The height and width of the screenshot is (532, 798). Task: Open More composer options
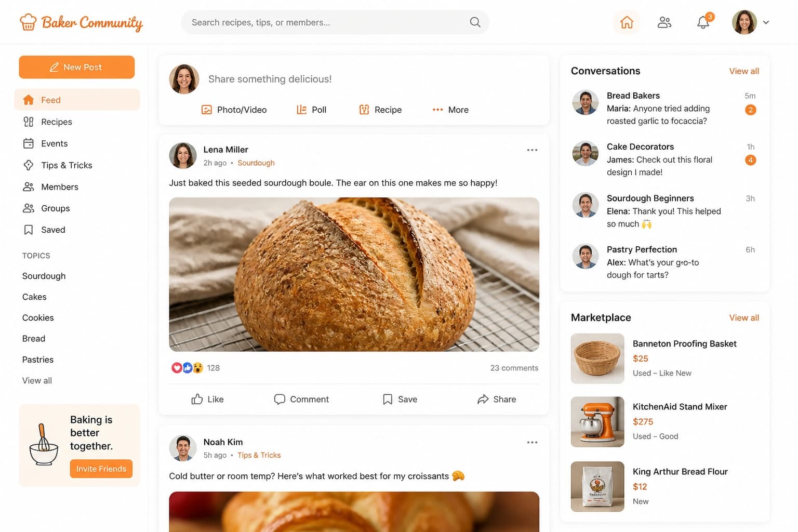[450, 110]
